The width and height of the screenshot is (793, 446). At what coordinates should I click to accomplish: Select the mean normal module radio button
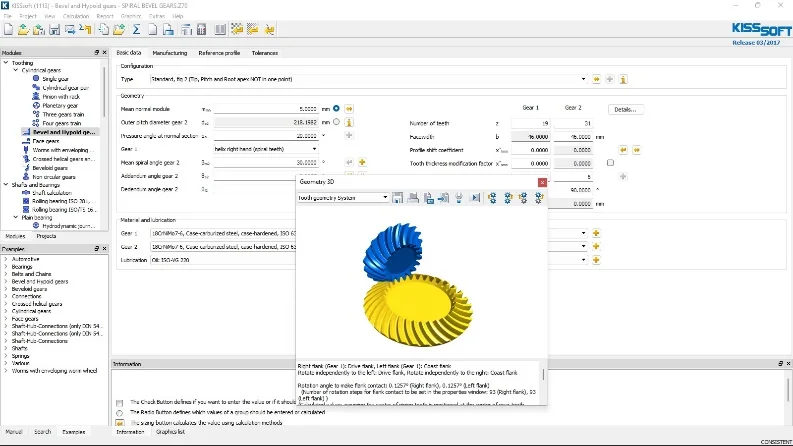coord(336,108)
